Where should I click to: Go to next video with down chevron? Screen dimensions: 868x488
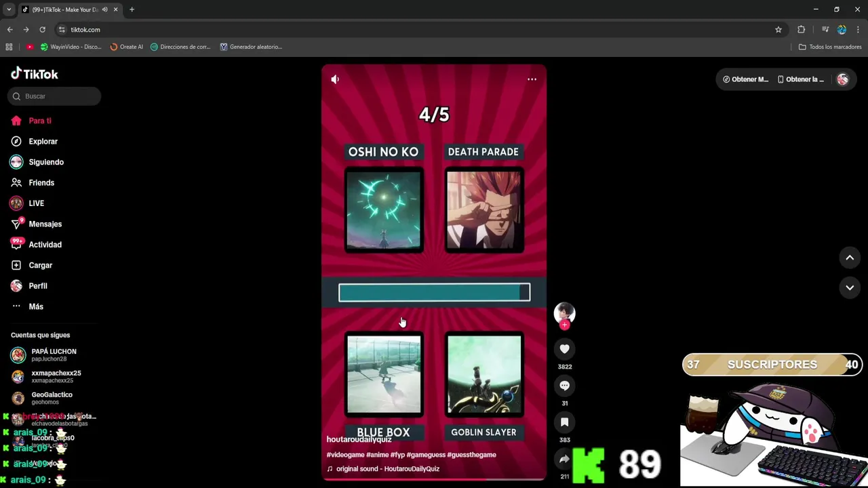coord(849,287)
